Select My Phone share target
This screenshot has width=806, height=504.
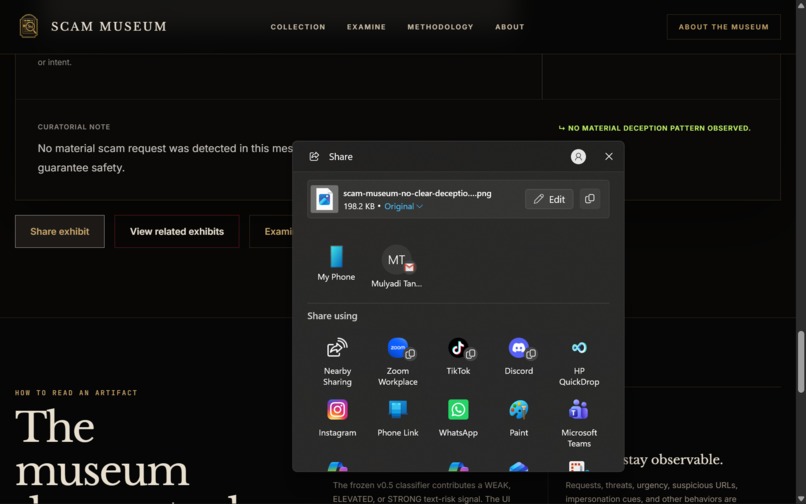(x=336, y=263)
